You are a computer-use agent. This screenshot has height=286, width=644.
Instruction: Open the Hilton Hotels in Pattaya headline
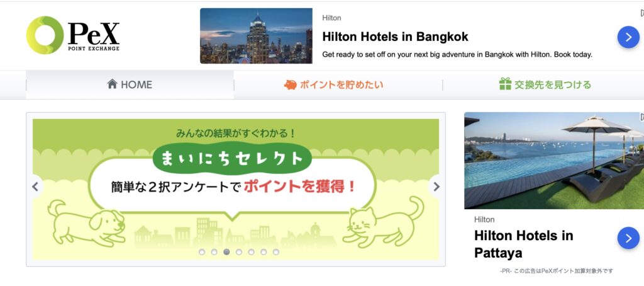click(x=524, y=244)
